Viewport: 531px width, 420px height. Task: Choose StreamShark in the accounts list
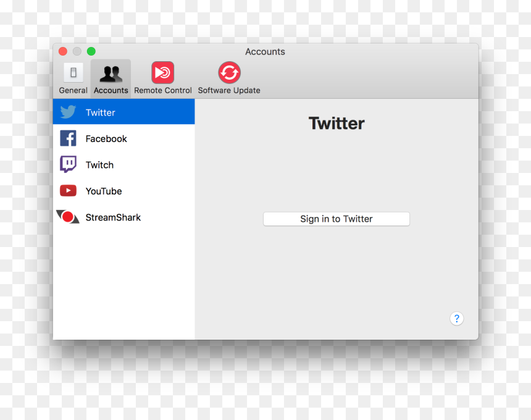tap(124, 217)
